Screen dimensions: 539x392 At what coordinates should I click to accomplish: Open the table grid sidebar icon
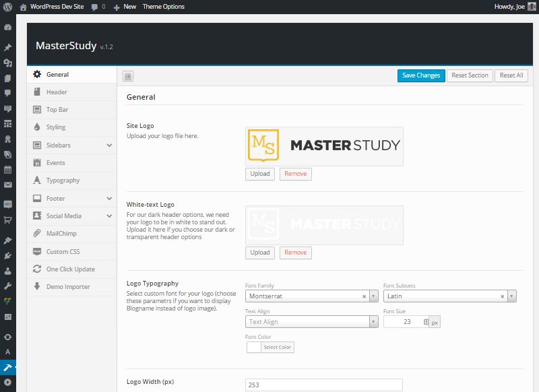coord(7,124)
